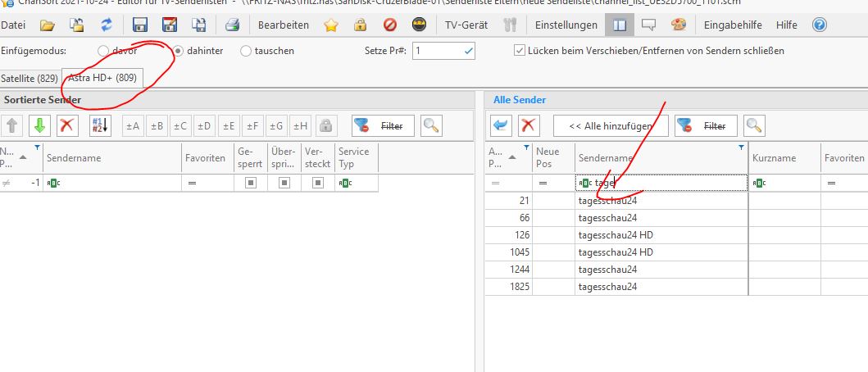This screenshot has height=372, width=868.
Task: Click the speech bubble tooltip icon
Action: click(649, 25)
